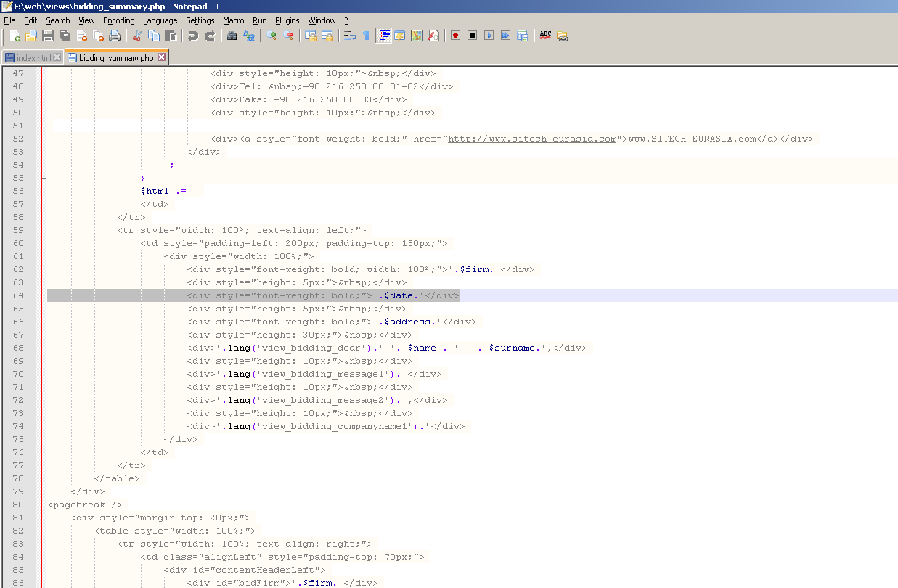898x588 pixels.
Task: Close the bidding_summary.php tab
Action: (161, 57)
